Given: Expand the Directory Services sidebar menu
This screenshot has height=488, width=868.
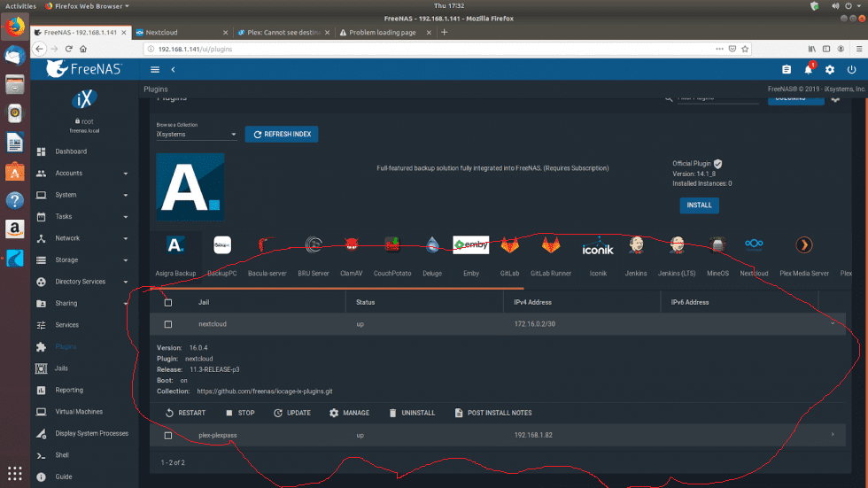Looking at the screenshot, I should [x=83, y=282].
